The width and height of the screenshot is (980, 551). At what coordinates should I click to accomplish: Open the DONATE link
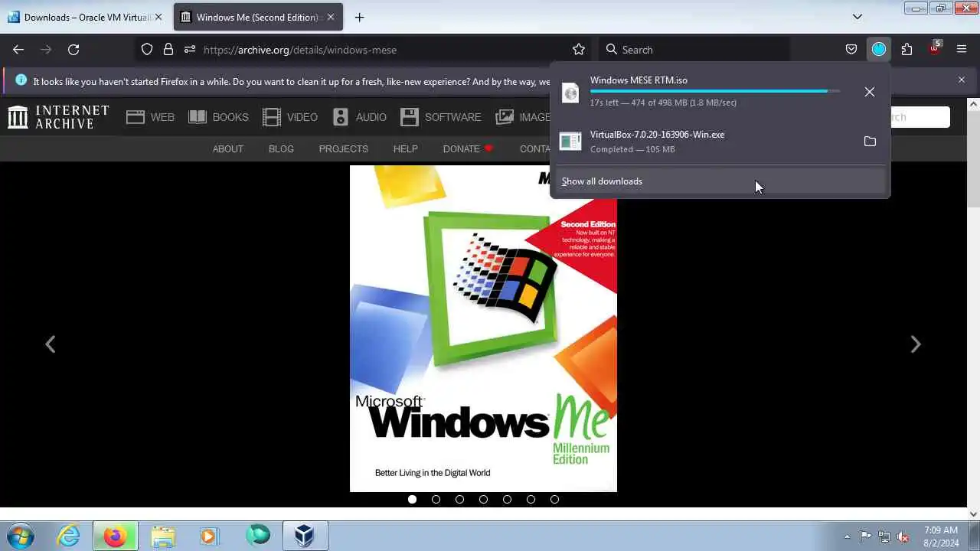469,148
